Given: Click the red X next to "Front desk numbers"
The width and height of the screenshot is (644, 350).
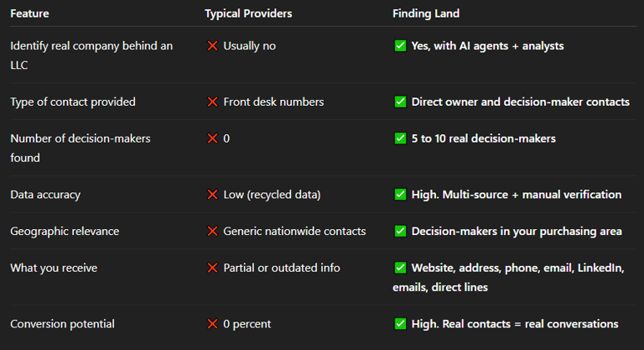Looking at the screenshot, I should pyautogui.click(x=212, y=102).
